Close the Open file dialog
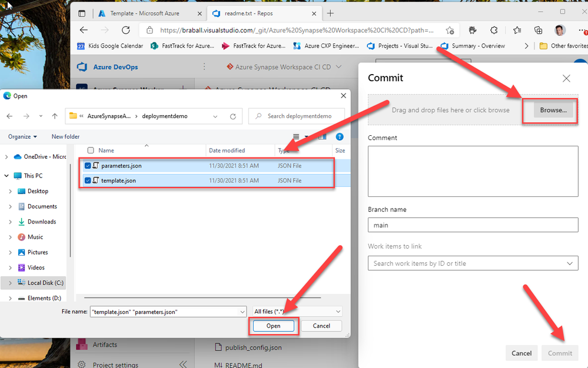 pyautogui.click(x=343, y=96)
